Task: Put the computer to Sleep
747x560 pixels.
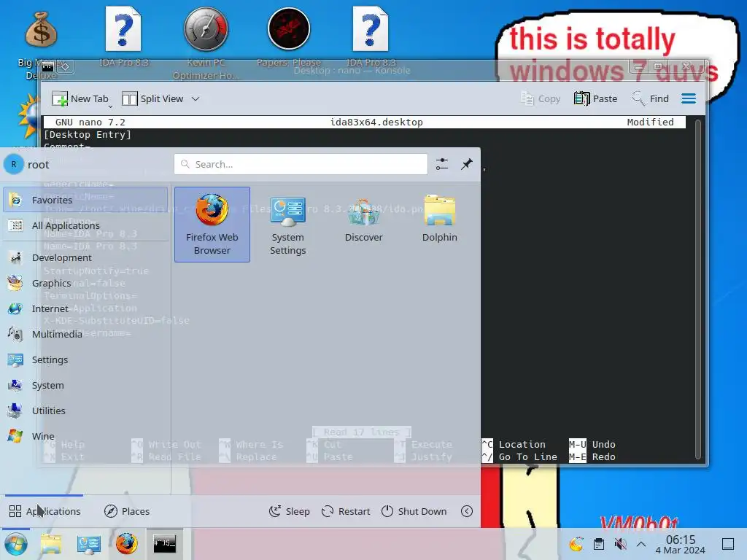Action: [289, 511]
